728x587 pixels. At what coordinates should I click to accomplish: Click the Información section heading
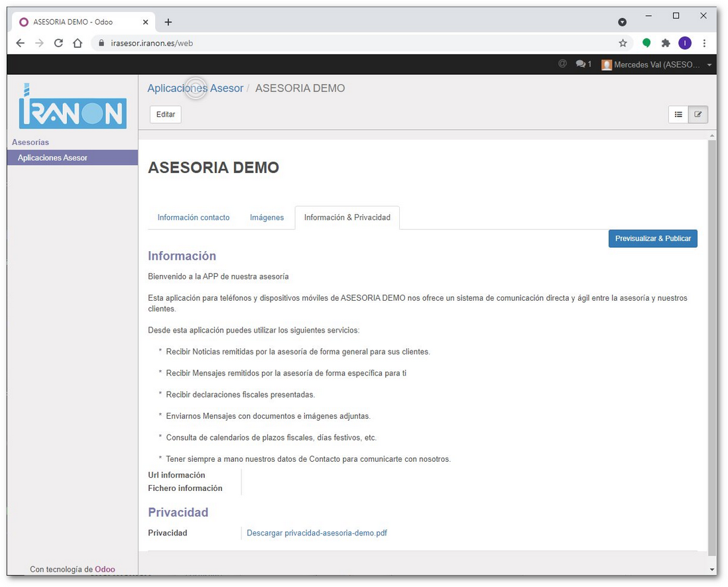(182, 256)
